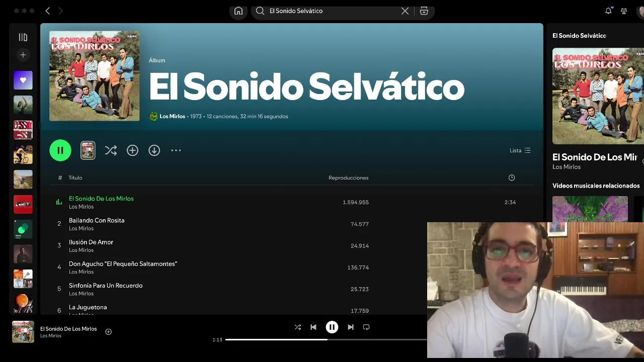Click the playing track El Sonido De Los Mirlos

pos(101,199)
